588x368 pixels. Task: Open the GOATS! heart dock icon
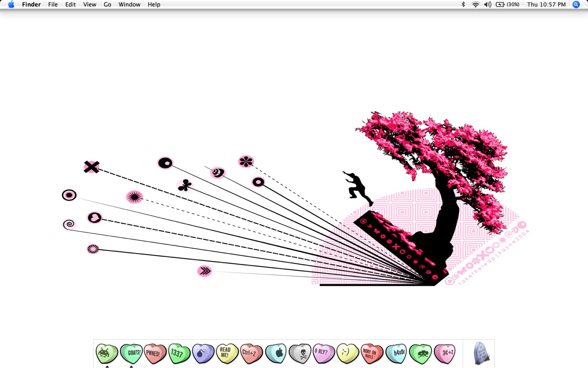(x=131, y=354)
